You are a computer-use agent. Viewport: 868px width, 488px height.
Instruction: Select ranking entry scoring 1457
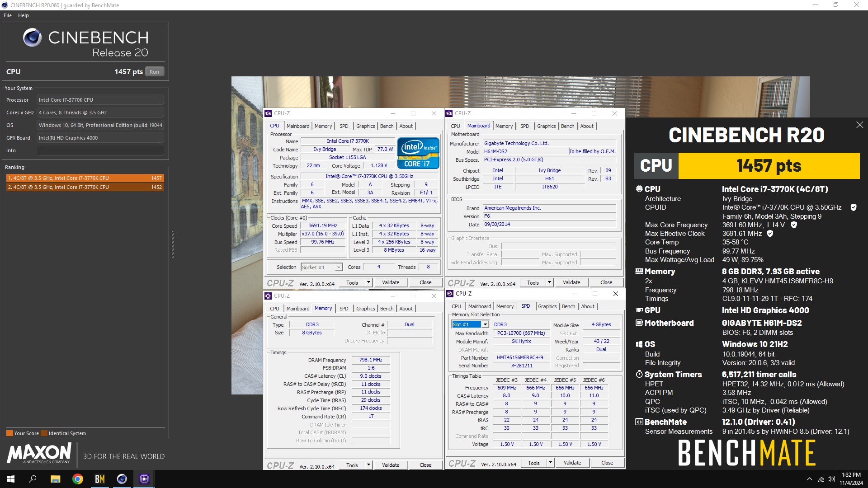[85, 178]
